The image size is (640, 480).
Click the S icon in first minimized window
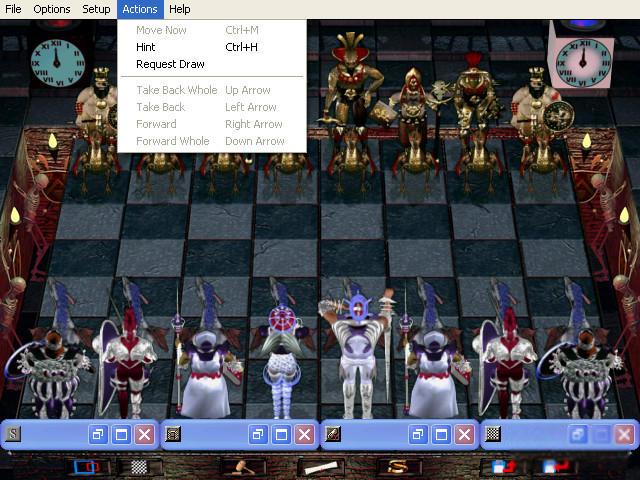(x=13, y=434)
